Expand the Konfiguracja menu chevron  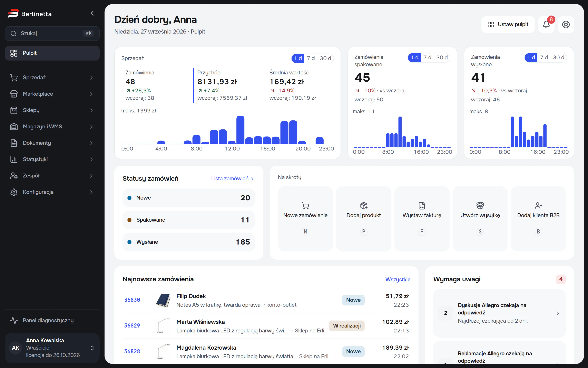[x=91, y=192]
